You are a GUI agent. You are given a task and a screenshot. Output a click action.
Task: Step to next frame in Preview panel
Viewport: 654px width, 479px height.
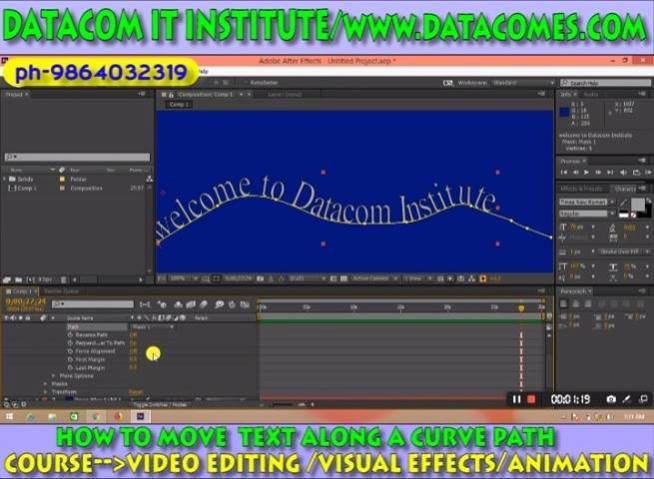click(598, 172)
